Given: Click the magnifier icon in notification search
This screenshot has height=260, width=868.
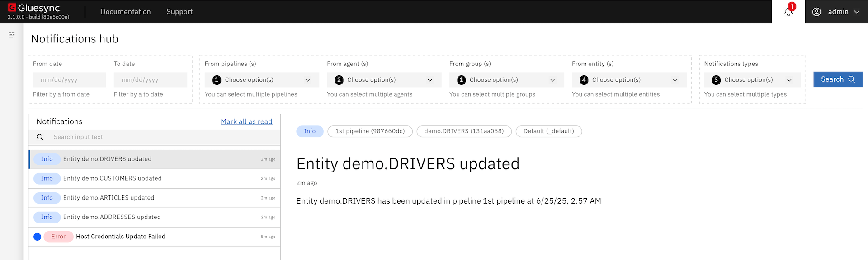Looking at the screenshot, I should pyautogui.click(x=40, y=137).
